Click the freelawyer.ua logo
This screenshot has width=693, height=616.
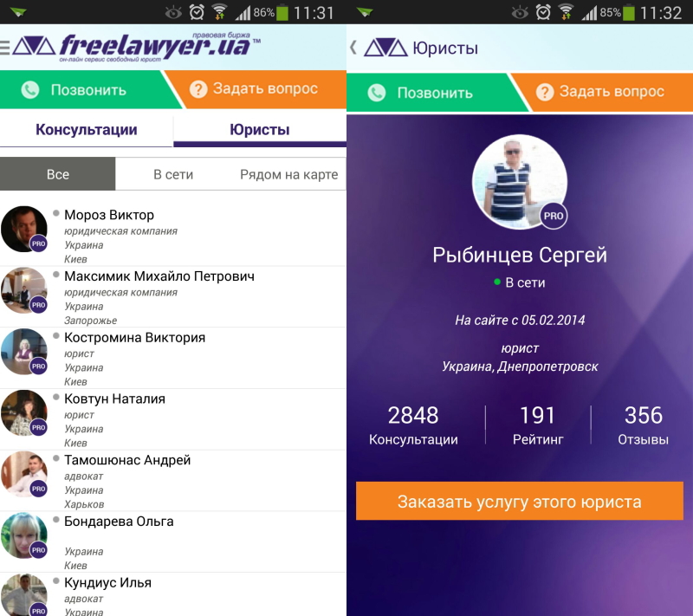click(x=137, y=47)
